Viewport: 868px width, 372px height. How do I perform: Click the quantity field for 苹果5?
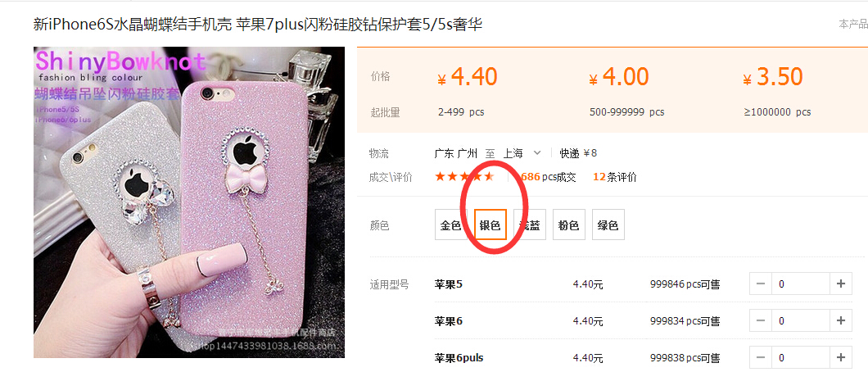tap(801, 284)
